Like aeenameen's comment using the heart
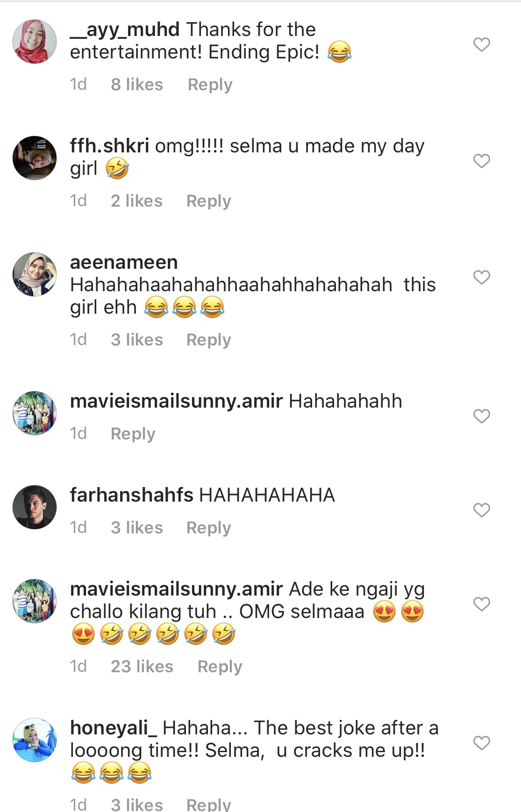Screen dimensions: 521x812 (481, 277)
